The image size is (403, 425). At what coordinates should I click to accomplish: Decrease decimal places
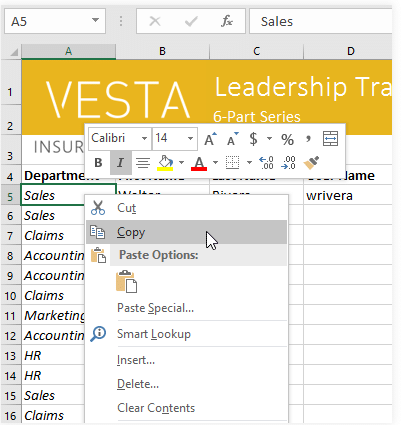pos(288,163)
